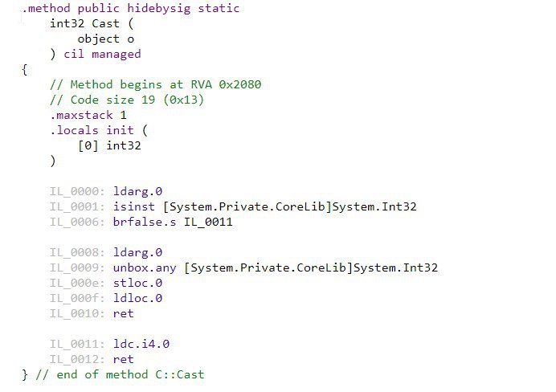Click the ".maxstack 1" directive
The image size is (556, 392).
88,115
